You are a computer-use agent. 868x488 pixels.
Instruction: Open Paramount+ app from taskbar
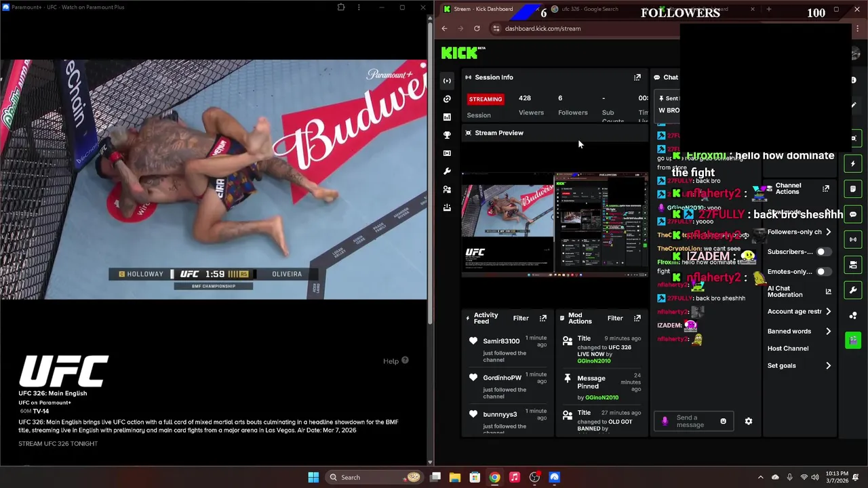click(x=554, y=477)
